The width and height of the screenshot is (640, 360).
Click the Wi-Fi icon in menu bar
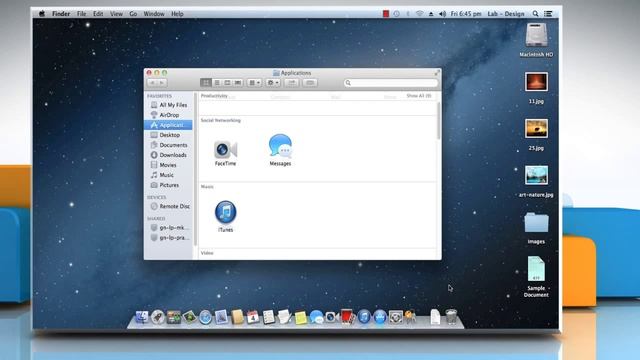(419, 13)
